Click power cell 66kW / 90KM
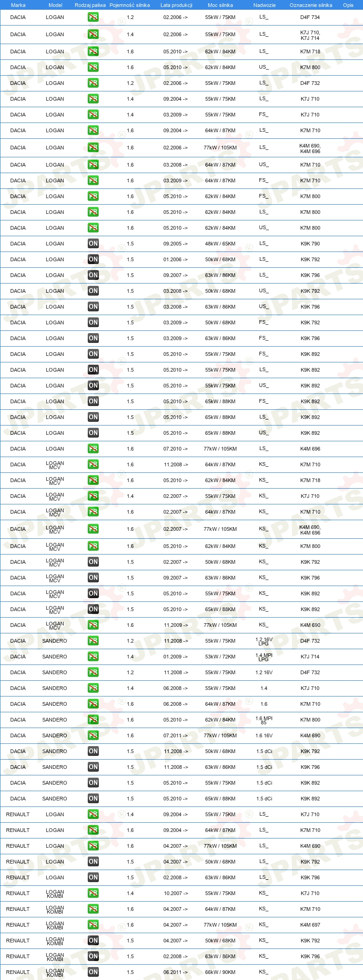This screenshot has width=363, height=980. (220, 972)
